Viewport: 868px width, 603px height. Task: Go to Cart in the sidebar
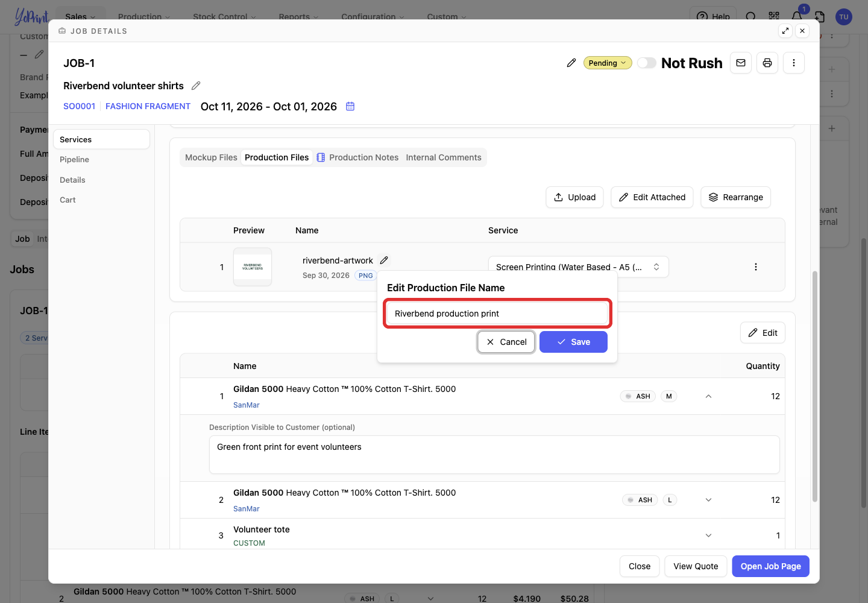101,200
